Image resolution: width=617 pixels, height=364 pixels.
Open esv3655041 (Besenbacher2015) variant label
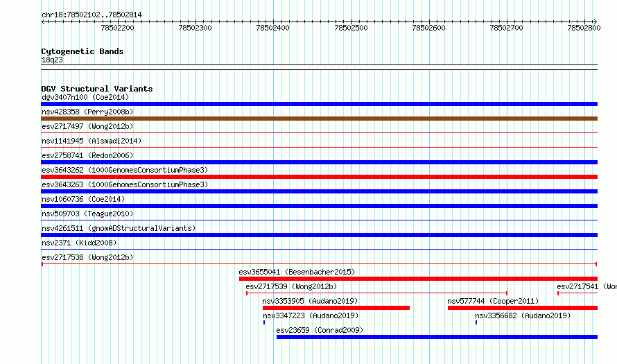[x=297, y=272]
